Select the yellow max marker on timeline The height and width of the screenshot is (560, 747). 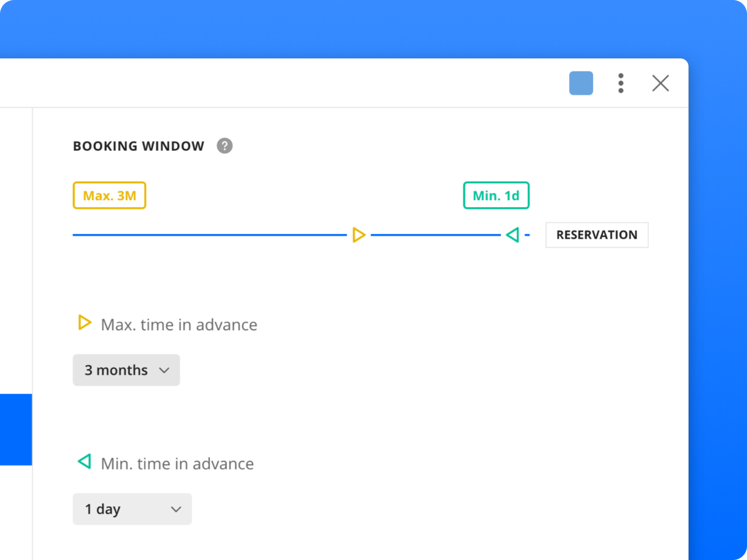(359, 235)
